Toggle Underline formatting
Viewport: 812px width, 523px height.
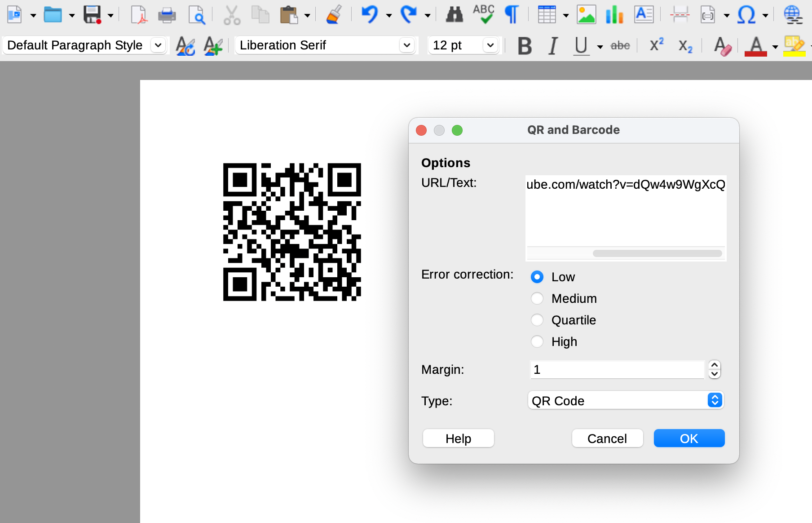581,45
